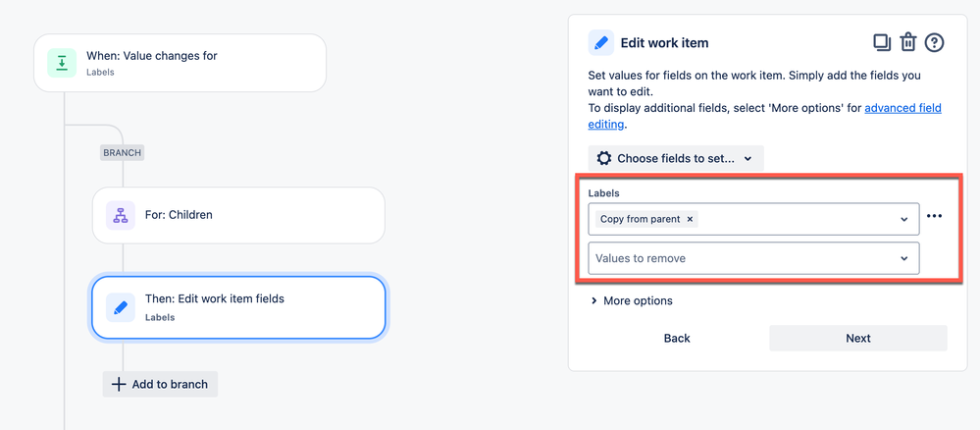Click the pencil icon on Then node
Image resolution: width=980 pixels, height=430 pixels.
[121, 307]
